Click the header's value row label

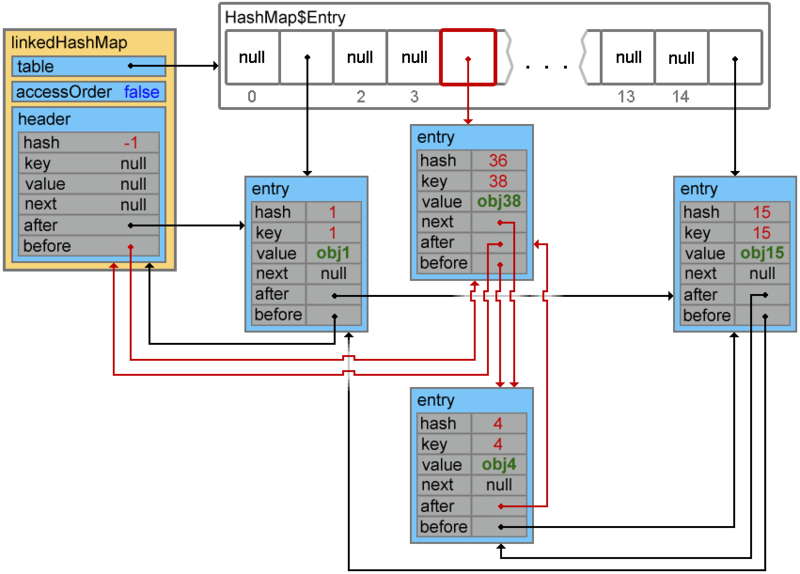(45, 184)
